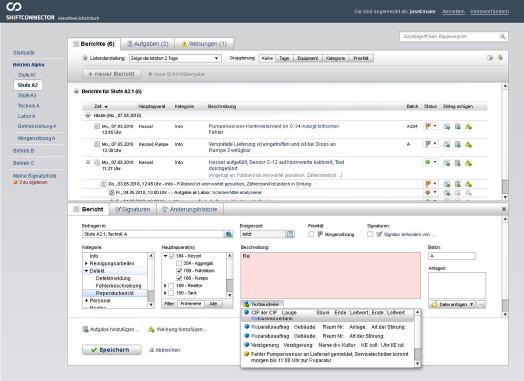Group reports by Kategorie

pos(336,58)
